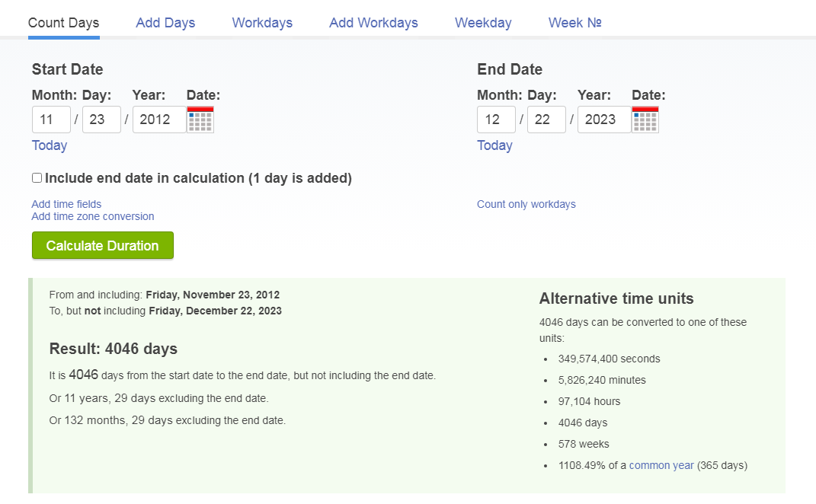Image resolution: width=816 pixels, height=504 pixels.
Task: Click Today link under Start Date
Action: pos(50,145)
